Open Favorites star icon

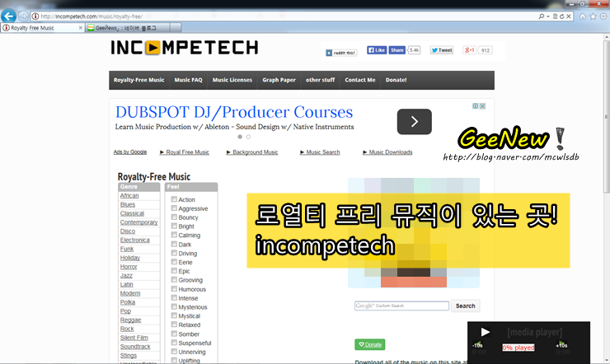point(593,16)
